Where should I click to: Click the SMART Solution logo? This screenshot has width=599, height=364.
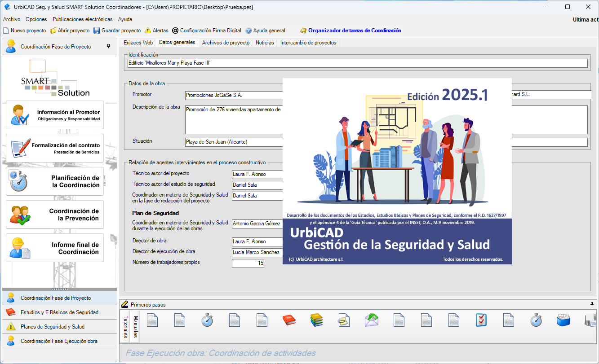click(x=55, y=78)
